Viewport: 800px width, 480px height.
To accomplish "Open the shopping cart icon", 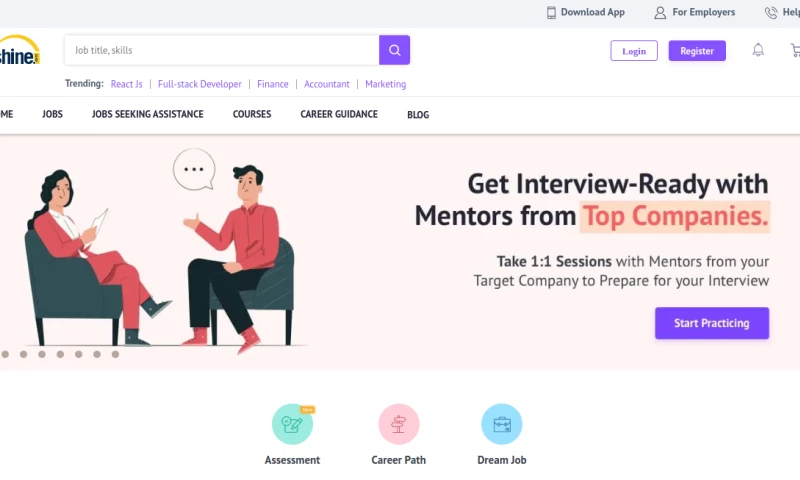I will tap(795, 50).
